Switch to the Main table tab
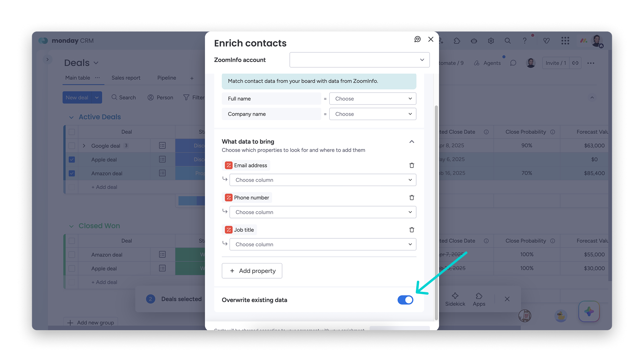Image resolution: width=644 pixels, height=362 pixels. point(77,78)
